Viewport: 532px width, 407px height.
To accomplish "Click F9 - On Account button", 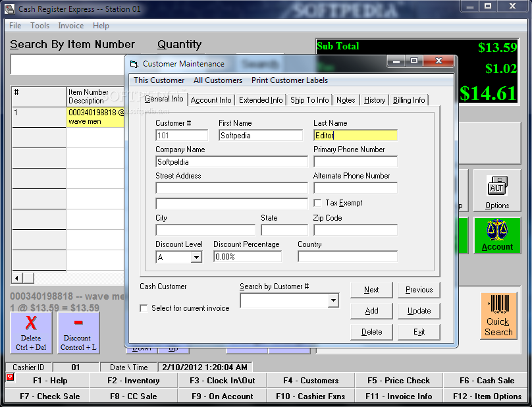I will [223, 396].
